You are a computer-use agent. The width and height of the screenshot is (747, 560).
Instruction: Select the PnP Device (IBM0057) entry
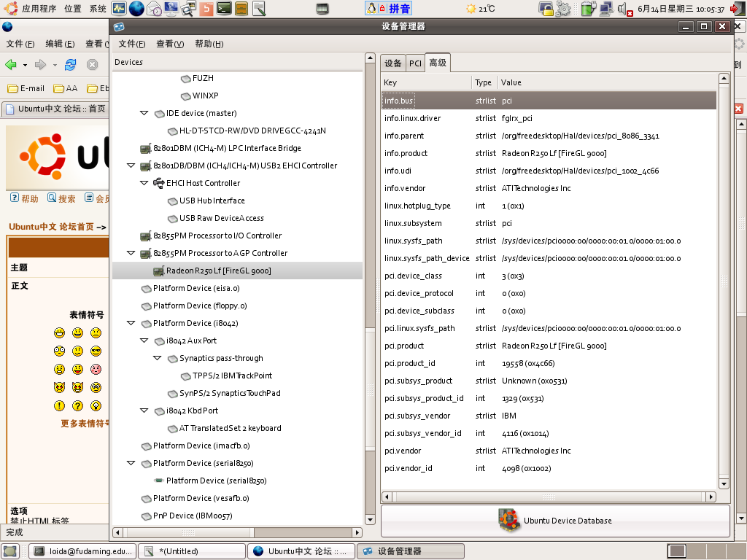193,516
